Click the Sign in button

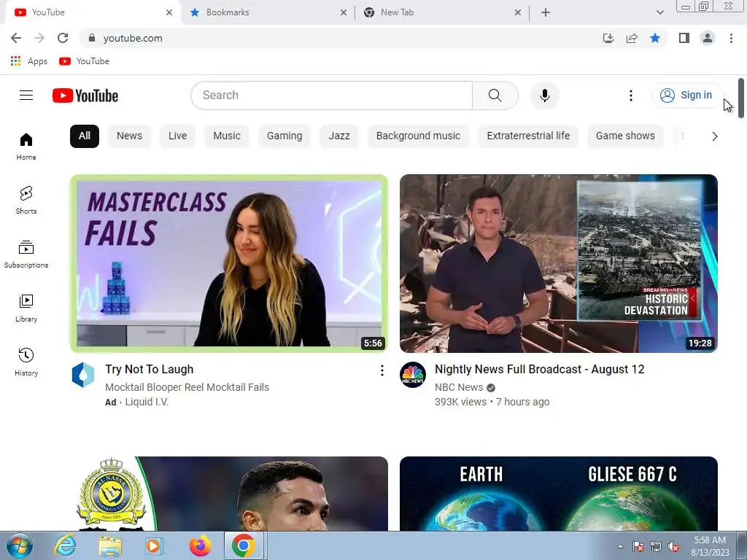(686, 96)
